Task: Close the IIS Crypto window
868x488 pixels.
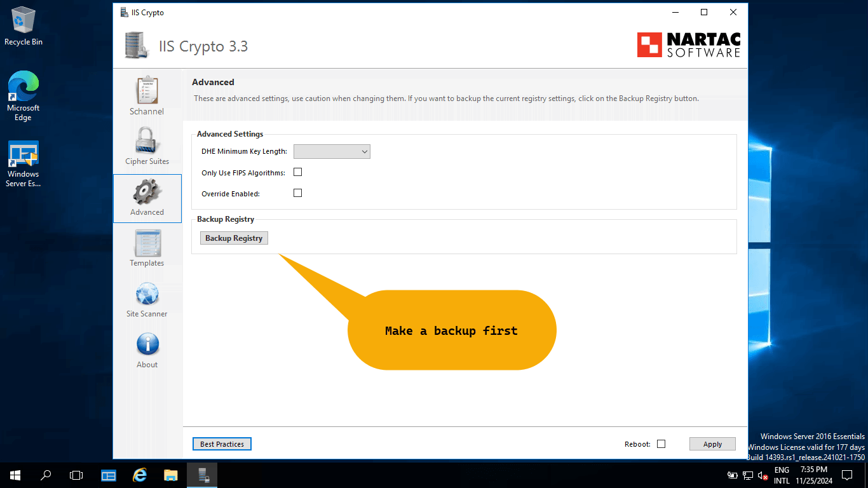Action: point(733,12)
